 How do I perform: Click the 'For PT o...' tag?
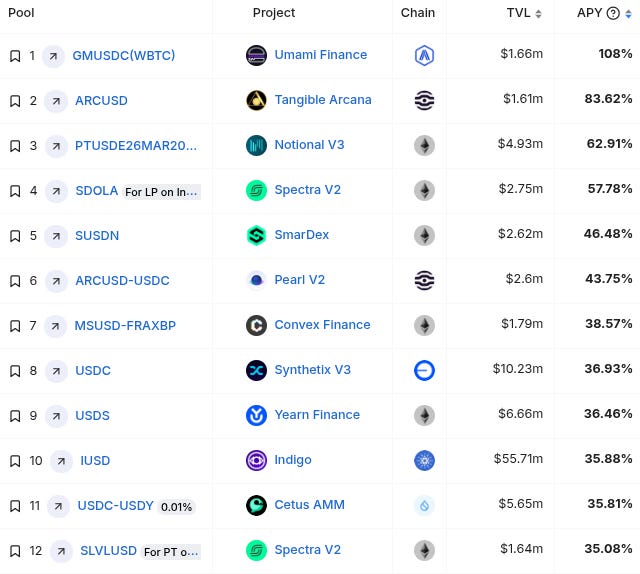tap(171, 552)
